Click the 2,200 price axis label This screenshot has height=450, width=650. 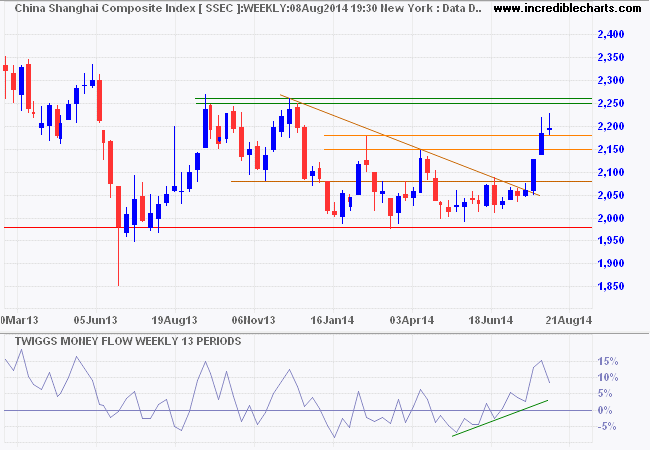(x=611, y=126)
